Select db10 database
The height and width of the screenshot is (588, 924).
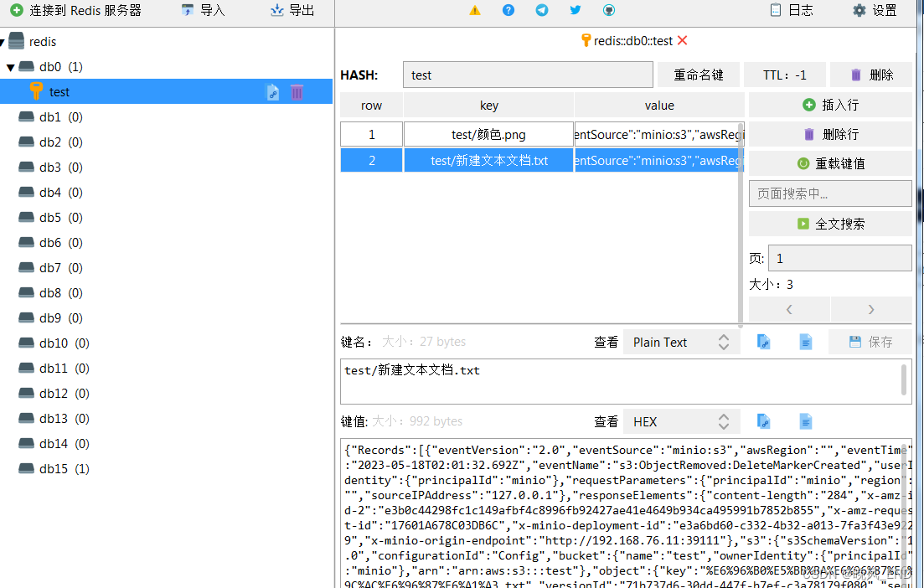pos(54,343)
